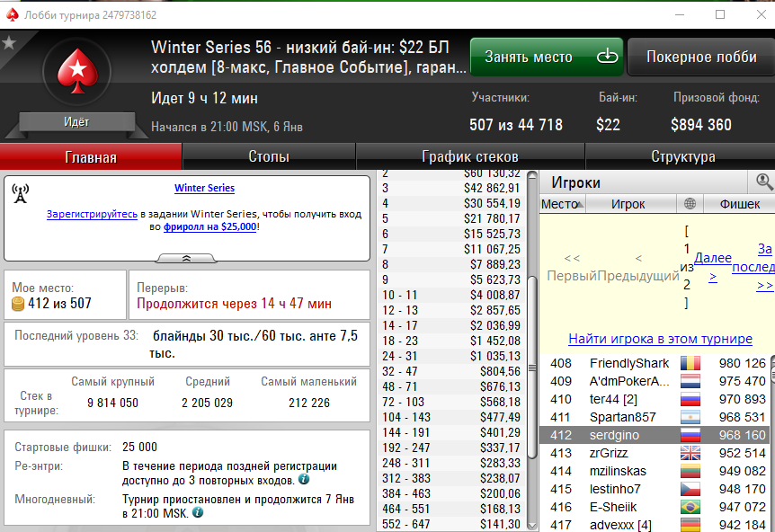Select player row FriendlyShark

click(655, 363)
